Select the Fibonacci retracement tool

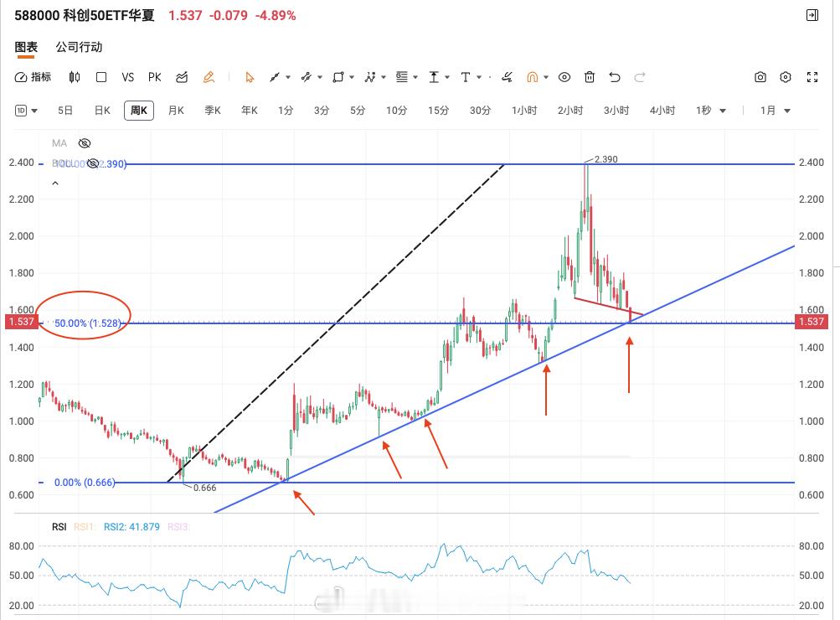[402, 77]
